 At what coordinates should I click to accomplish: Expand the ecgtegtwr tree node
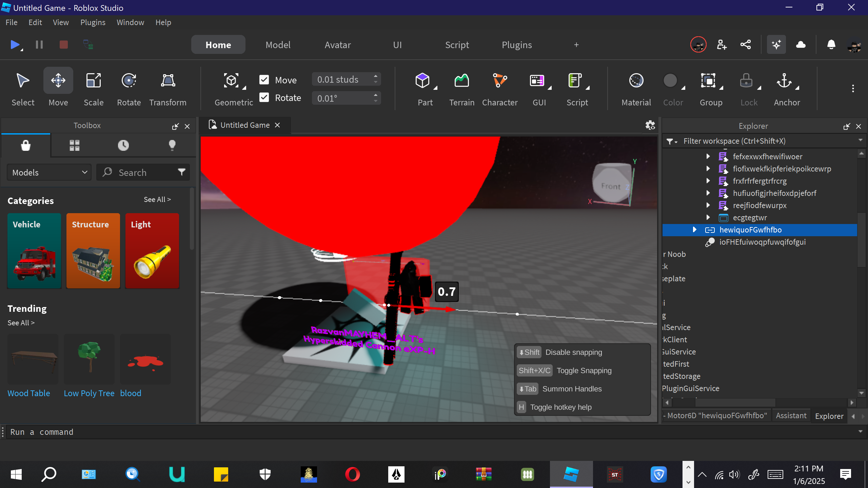click(x=708, y=218)
